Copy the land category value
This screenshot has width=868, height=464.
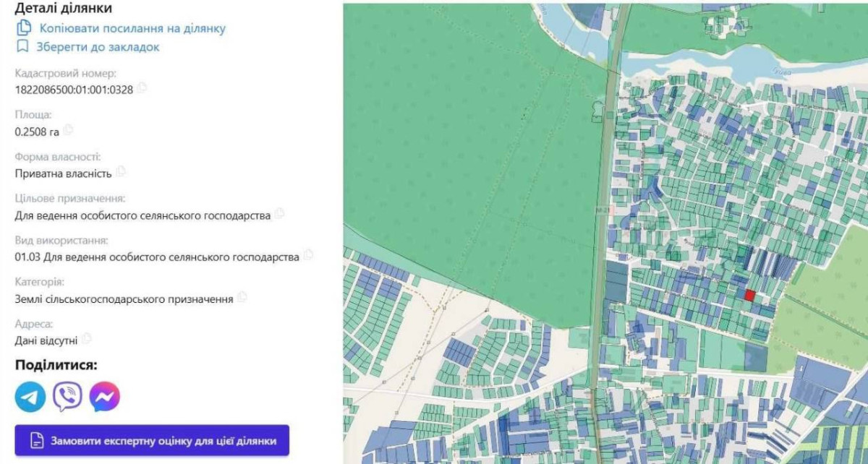[242, 297]
